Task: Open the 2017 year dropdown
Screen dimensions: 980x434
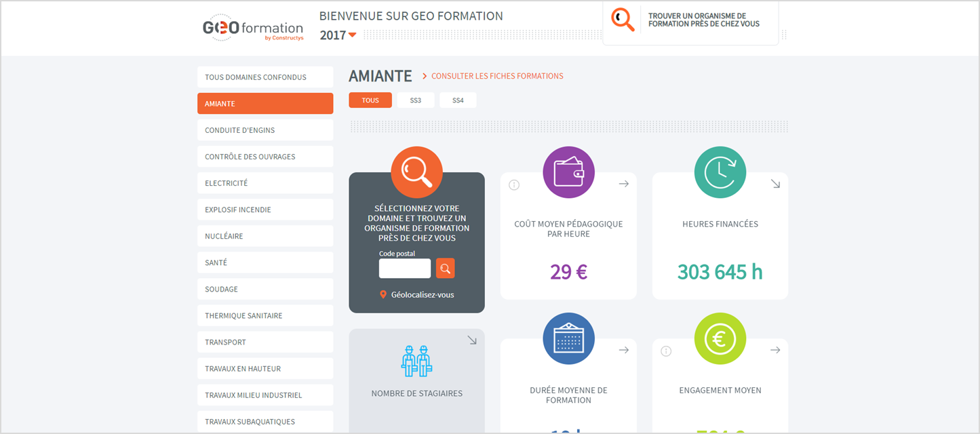Action: point(338,35)
